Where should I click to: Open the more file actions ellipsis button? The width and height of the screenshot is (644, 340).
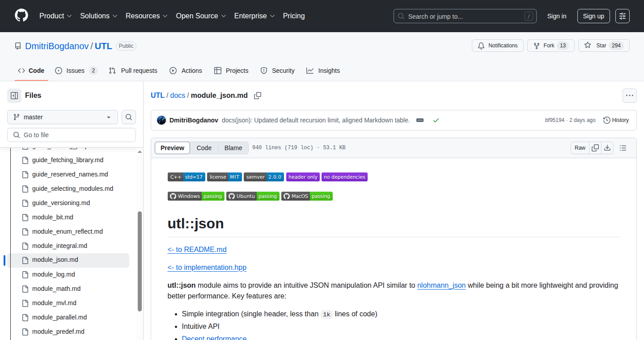pyautogui.click(x=630, y=96)
